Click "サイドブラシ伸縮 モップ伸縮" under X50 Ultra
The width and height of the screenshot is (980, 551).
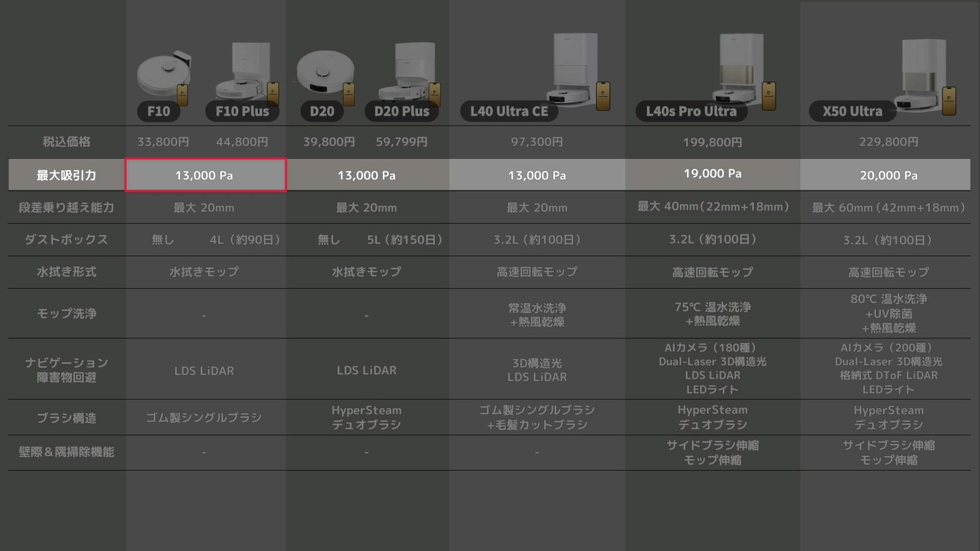click(889, 452)
